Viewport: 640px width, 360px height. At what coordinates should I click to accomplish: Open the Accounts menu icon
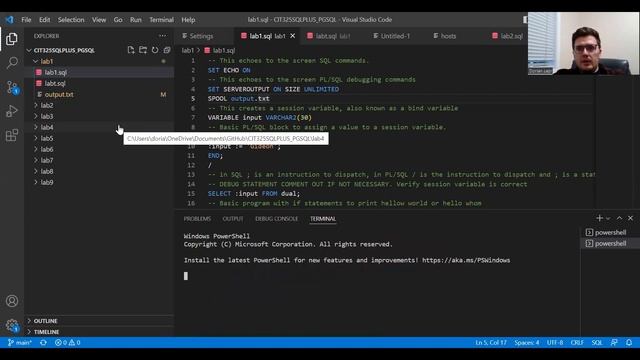click(x=12, y=301)
